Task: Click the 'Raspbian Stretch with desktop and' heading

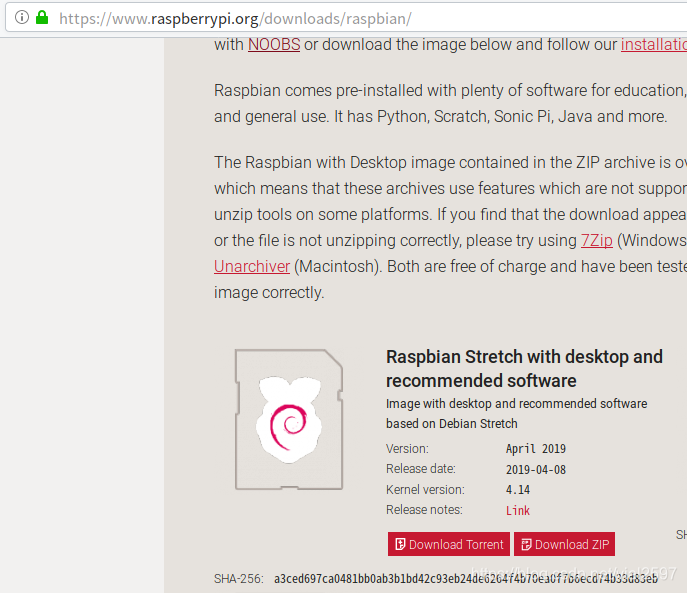Action: click(524, 357)
